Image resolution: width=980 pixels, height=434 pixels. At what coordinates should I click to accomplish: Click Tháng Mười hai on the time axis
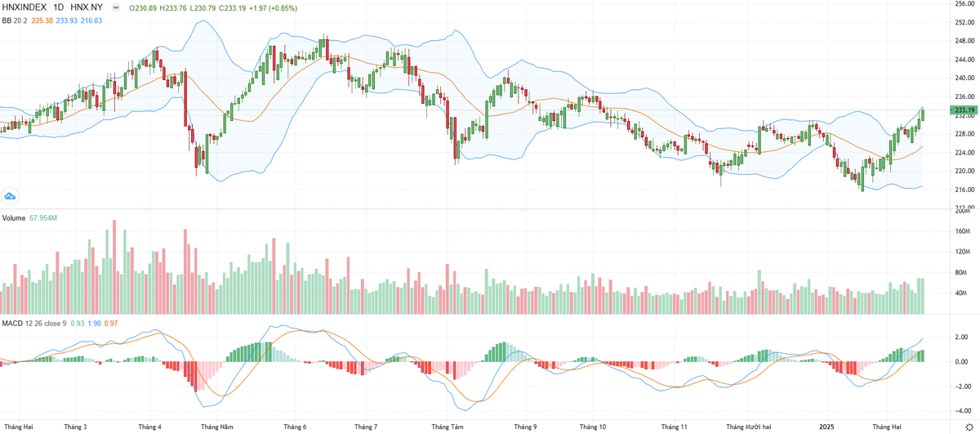749,426
